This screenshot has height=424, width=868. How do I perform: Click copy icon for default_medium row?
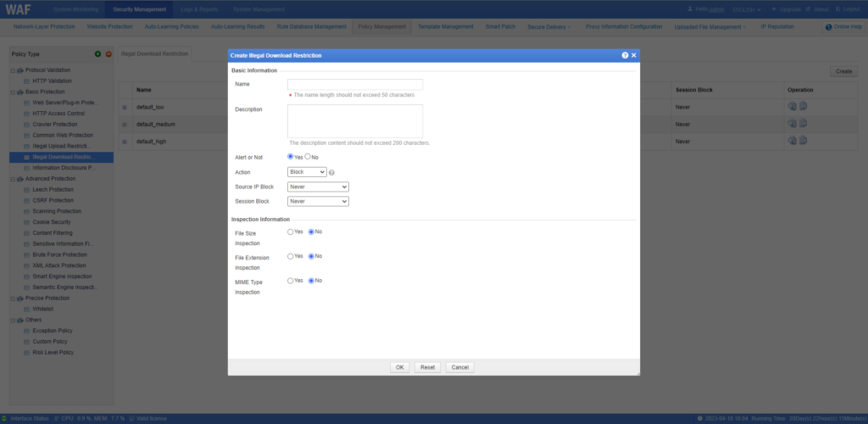(x=804, y=124)
